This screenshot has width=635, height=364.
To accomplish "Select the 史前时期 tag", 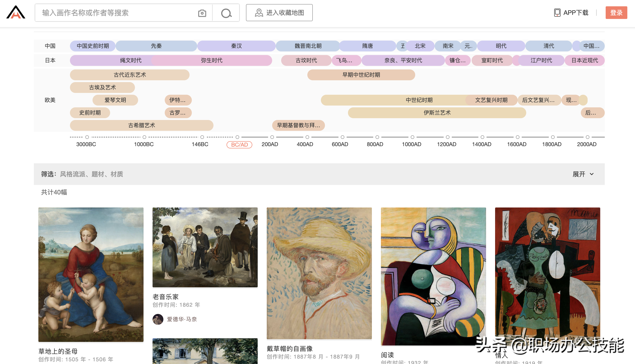I will pyautogui.click(x=90, y=113).
